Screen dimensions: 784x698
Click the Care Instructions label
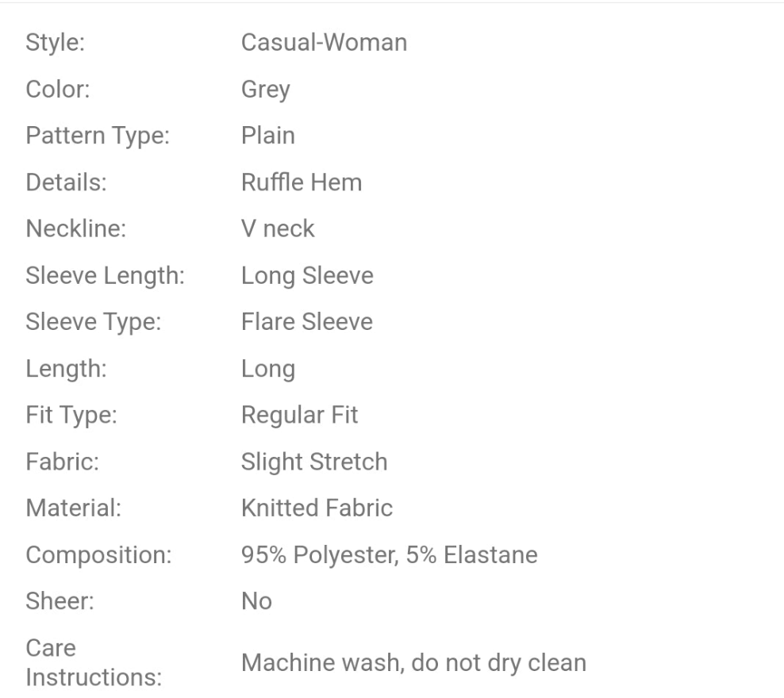point(93,663)
